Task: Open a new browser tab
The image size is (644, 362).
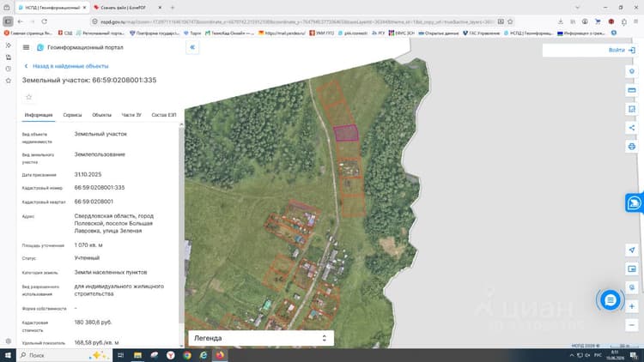Action: [x=173, y=8]
